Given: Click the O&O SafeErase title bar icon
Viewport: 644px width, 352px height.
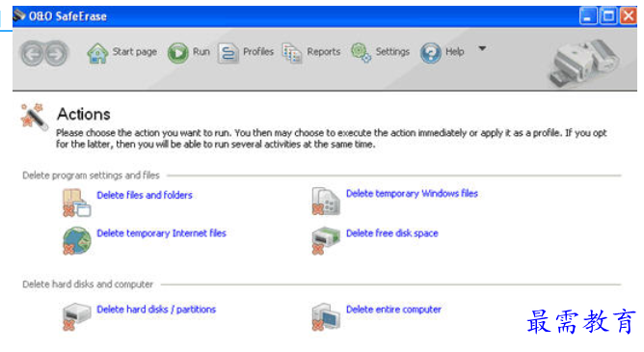Looking at the screenshot, I should tap(19, 15).
